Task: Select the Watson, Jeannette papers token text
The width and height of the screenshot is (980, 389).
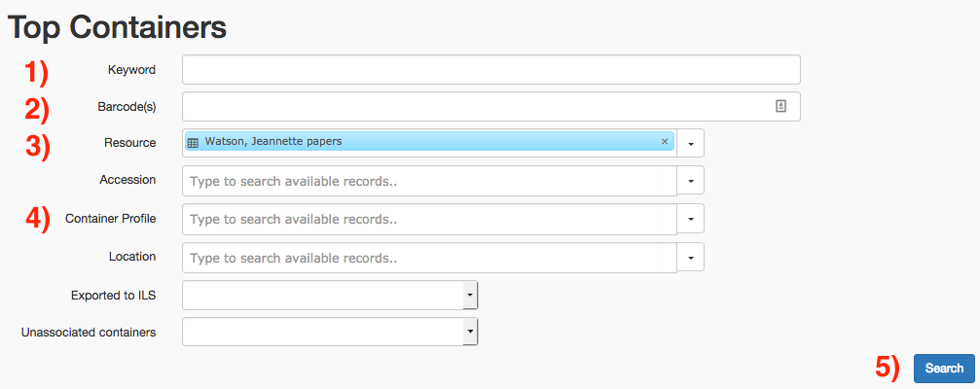Action: [273, 142]
